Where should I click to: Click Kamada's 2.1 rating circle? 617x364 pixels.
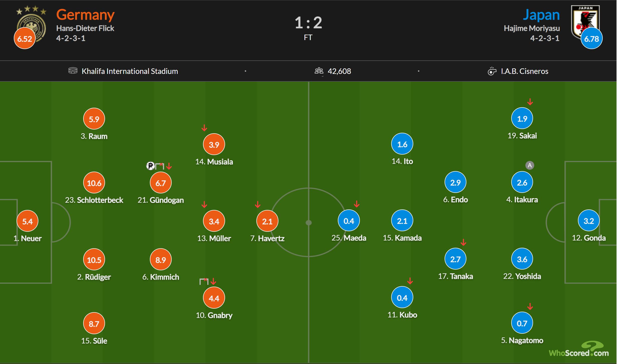click(402, 221)
